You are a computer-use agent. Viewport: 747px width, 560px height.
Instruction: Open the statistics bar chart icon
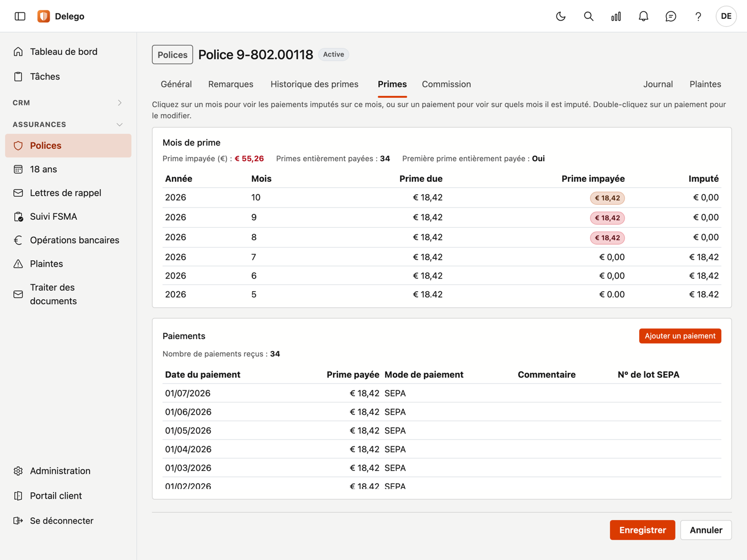616,17
